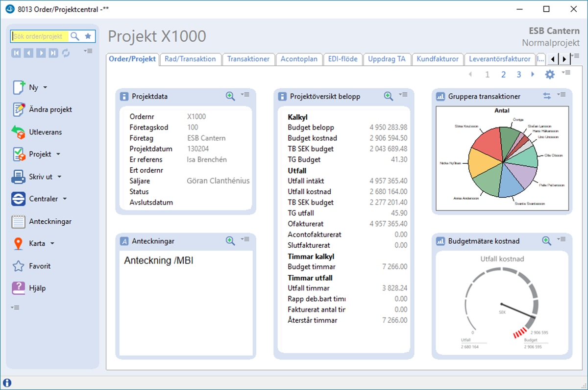The width and height of the screenshot is (588, 390).
Task: Click in the Sök order/projekt search field
Action: tap(40, 36)
